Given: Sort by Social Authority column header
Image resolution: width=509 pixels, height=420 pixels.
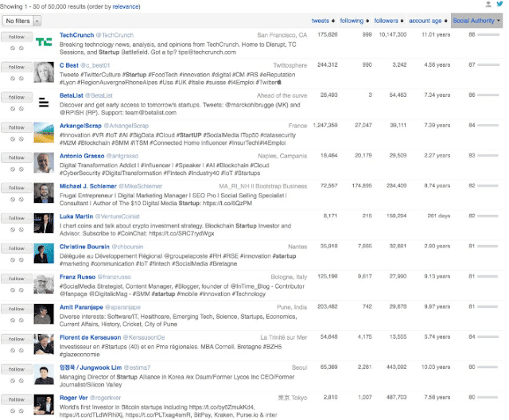Looking at the screenshot, I should tap(476, 21).
